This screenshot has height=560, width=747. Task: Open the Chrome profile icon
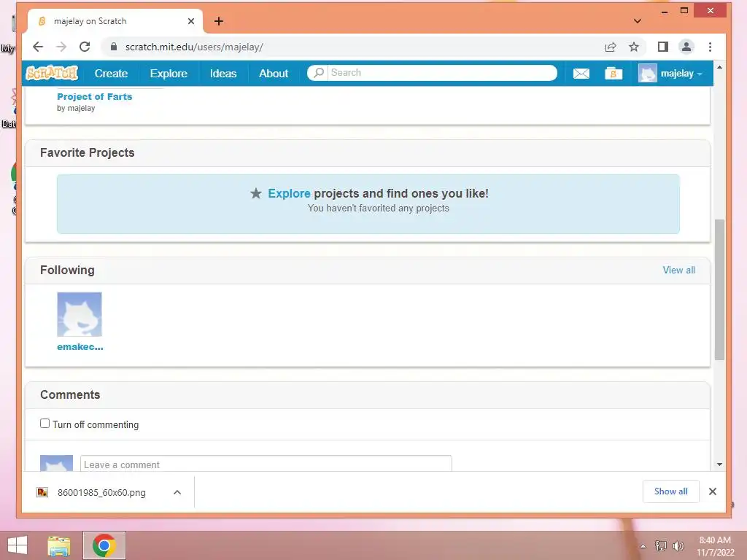point(686,47)
